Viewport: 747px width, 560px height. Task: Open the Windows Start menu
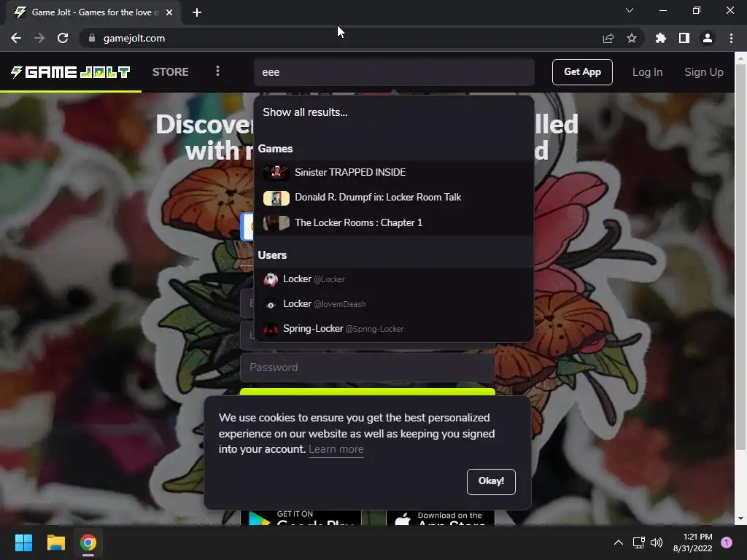(x=23, y=542)
